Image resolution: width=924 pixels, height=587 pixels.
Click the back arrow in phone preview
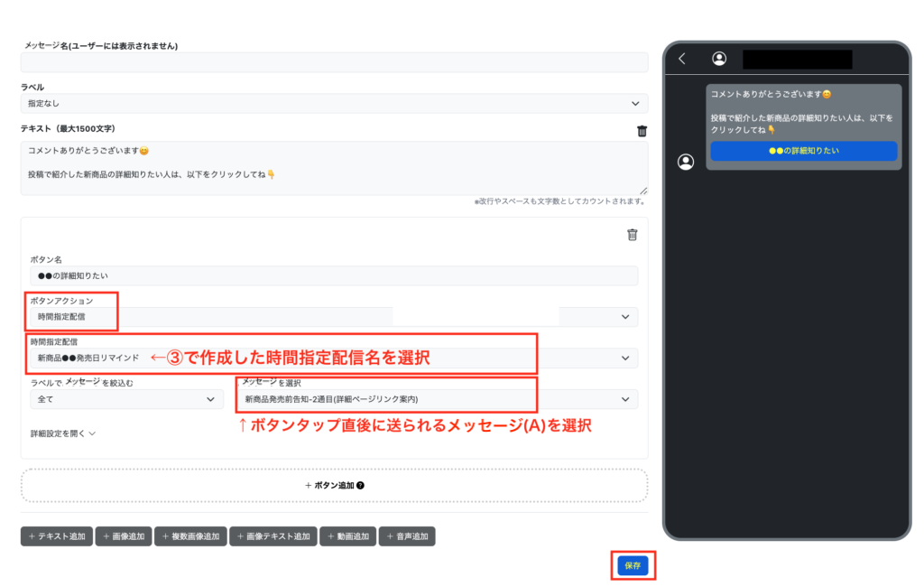(x=682, y=59)
